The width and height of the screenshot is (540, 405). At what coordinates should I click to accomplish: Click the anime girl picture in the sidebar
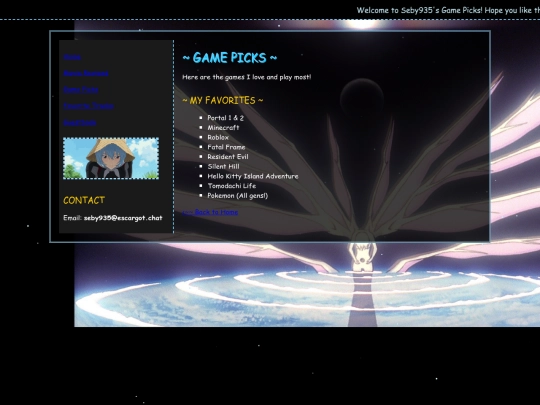click(111, 158)
